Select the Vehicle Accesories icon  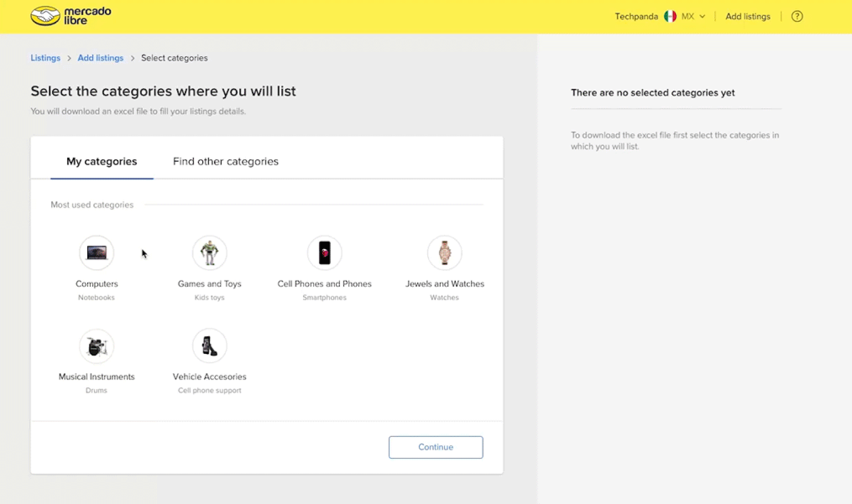[x=209, y=345]
